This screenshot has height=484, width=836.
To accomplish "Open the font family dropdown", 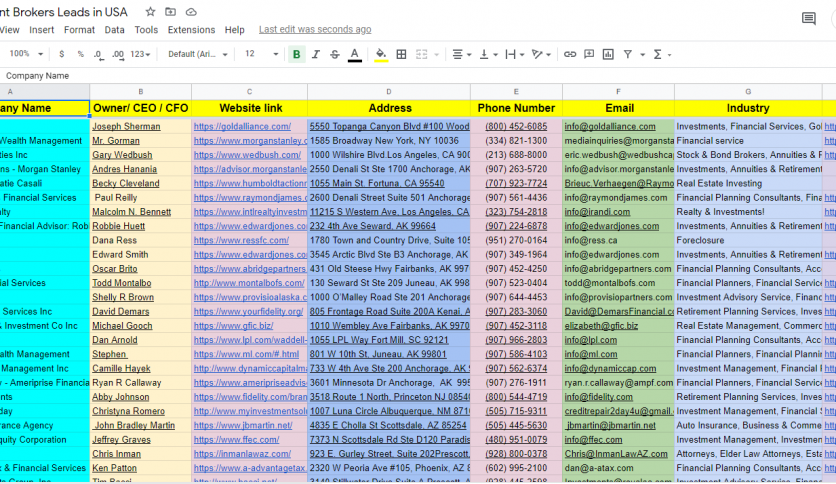I will (x=198, y=54).
